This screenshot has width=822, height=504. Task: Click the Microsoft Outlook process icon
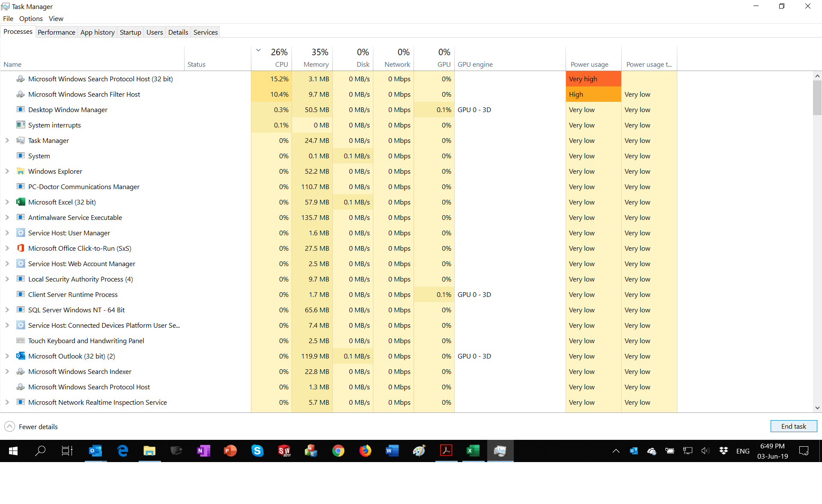[21, 356]
